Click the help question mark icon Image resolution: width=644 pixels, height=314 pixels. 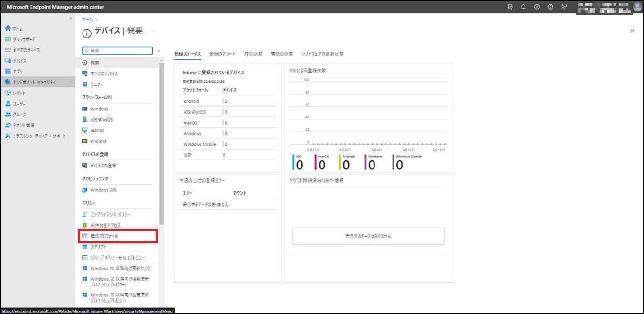tap(550, 7)
